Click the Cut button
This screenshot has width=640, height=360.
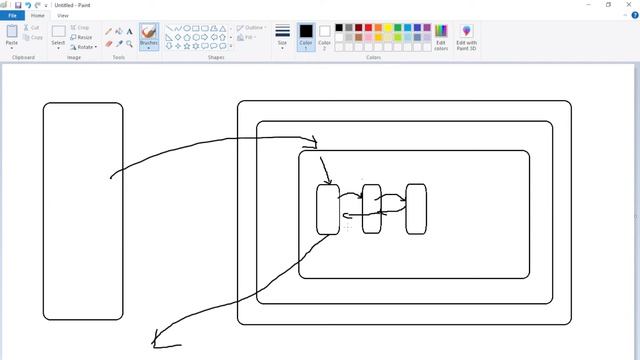(x=31, y=28)
